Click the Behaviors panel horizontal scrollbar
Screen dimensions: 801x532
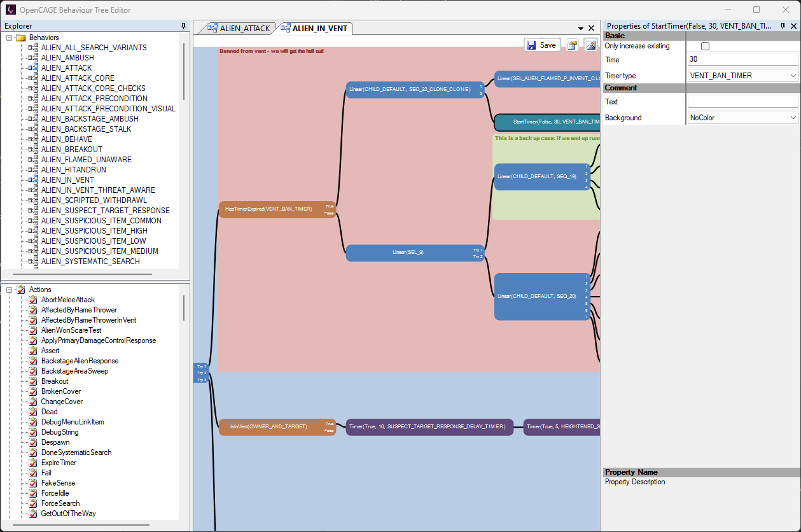(x=82, y=274)
